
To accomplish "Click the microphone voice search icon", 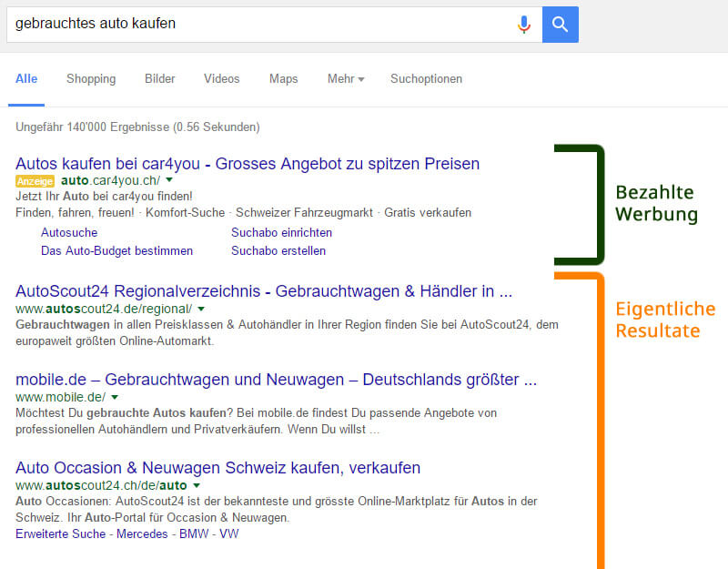I will [524, 25].
